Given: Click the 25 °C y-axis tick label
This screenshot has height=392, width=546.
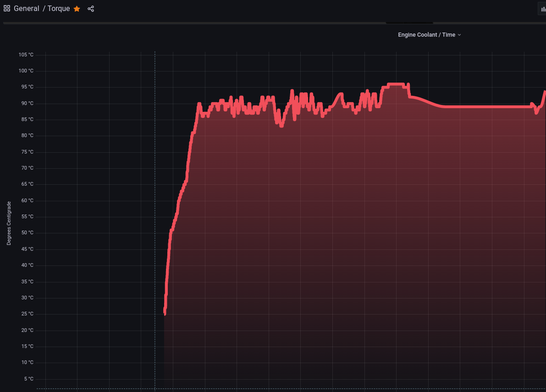Looking at the screenshot, I should pyautogui.click(x=27, y=314).
